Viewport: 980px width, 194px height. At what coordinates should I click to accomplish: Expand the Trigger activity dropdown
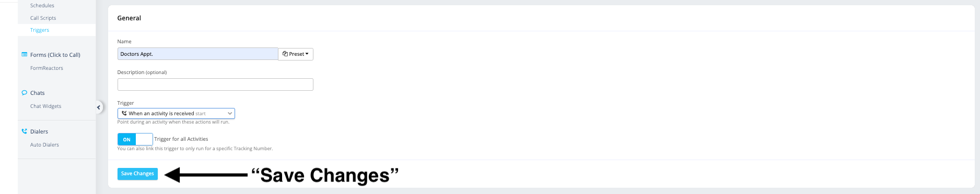tap(176, 113)
